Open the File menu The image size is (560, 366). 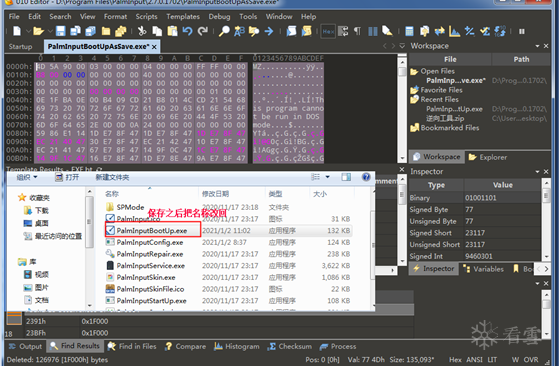click(14, 16)
